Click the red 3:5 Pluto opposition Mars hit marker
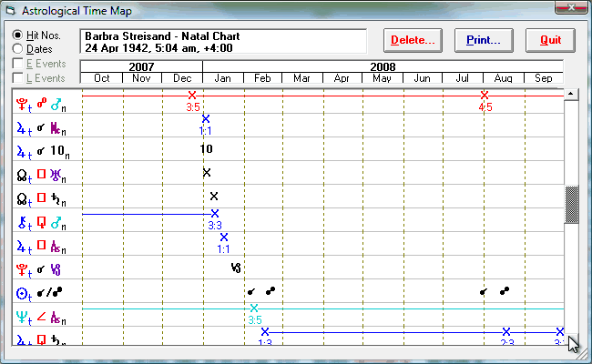The height and width of the screenshot is (364, 592). [x=192, y=95]
